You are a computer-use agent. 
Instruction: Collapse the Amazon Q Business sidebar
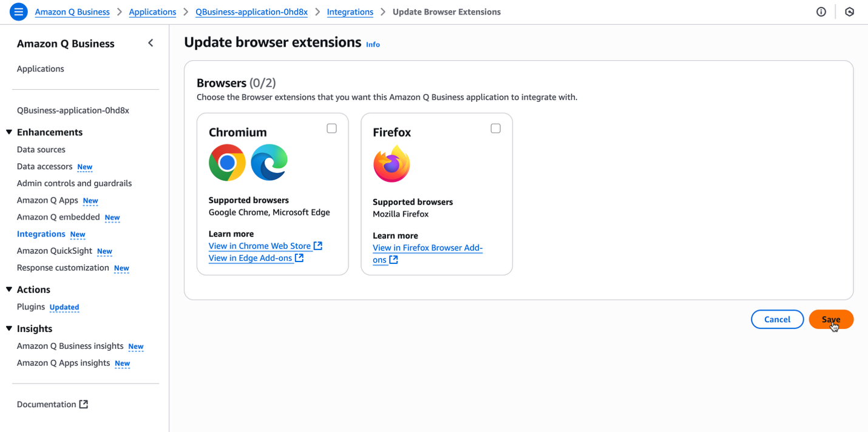tap(151, 43)
